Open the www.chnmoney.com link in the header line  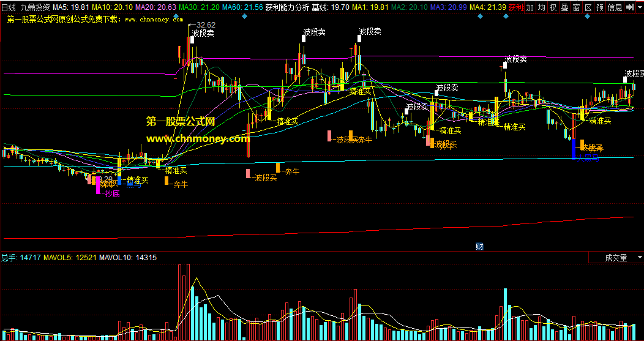tap(153, 19)
